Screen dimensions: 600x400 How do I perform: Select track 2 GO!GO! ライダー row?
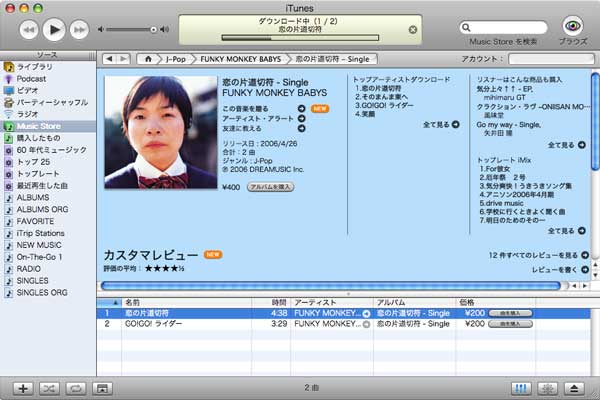click(x=343, y=324)
